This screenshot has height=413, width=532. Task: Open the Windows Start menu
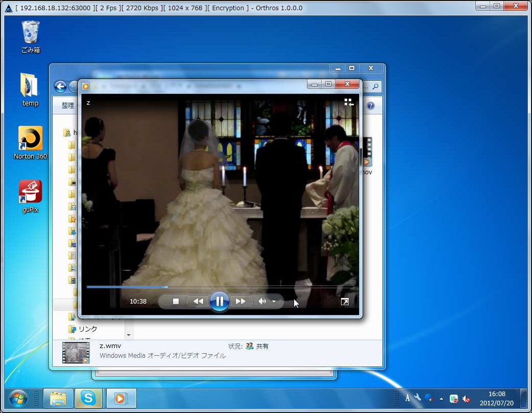coord(18,398)
